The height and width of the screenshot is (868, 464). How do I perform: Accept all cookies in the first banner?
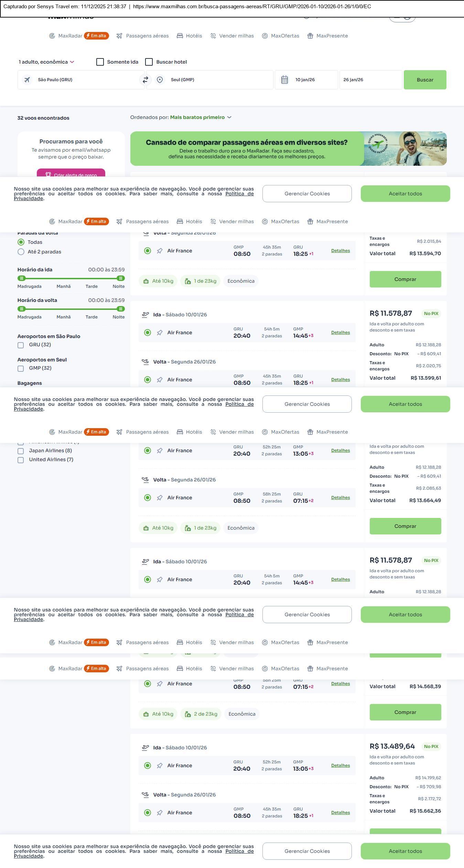[x=405, y=194]
